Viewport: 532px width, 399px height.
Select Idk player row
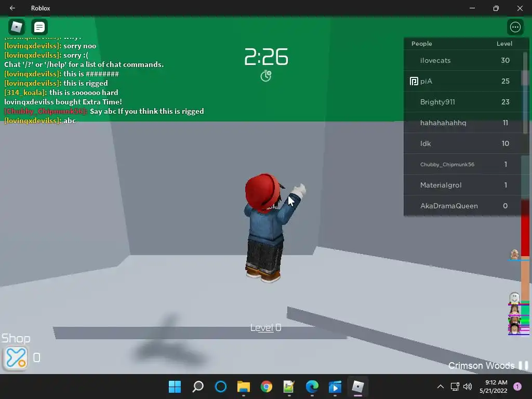click(462, 143)
